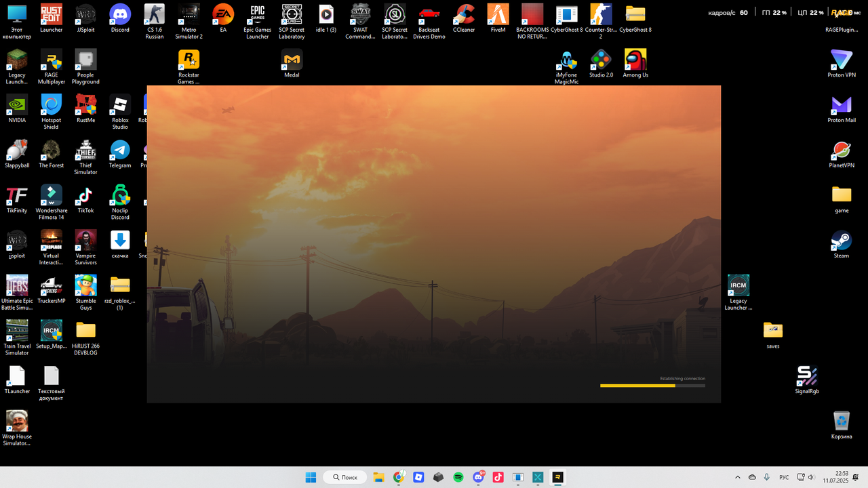Screen dimensions: 868x488
Task: Click the Establishing connection progress bar
Action: tap(652, 386)
